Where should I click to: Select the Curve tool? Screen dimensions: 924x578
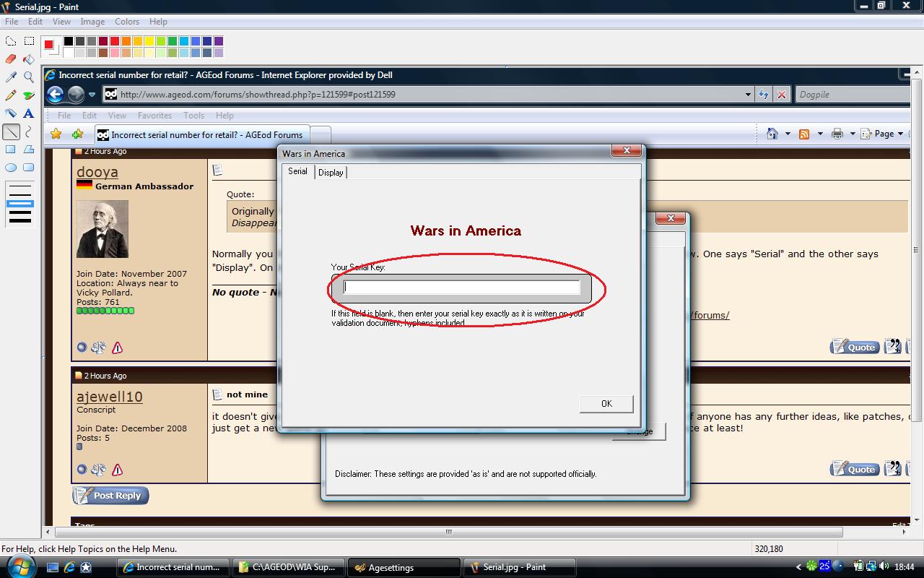[29, 131]
